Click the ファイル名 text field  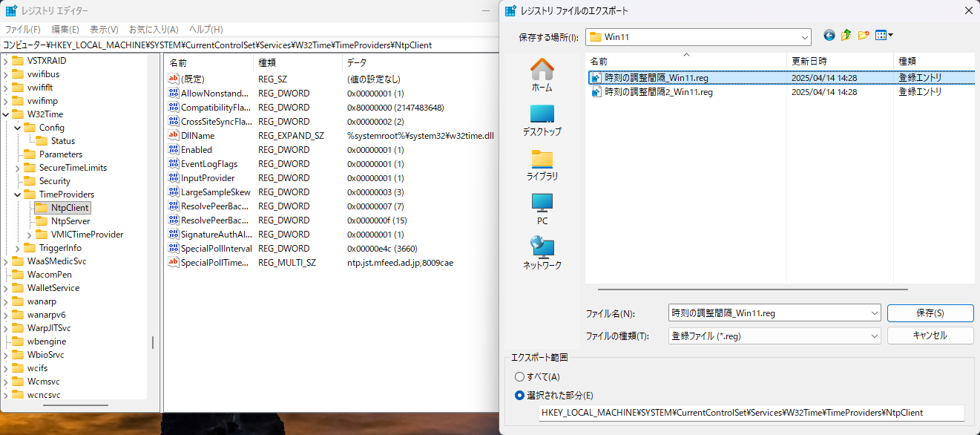[x=768, y=313]
